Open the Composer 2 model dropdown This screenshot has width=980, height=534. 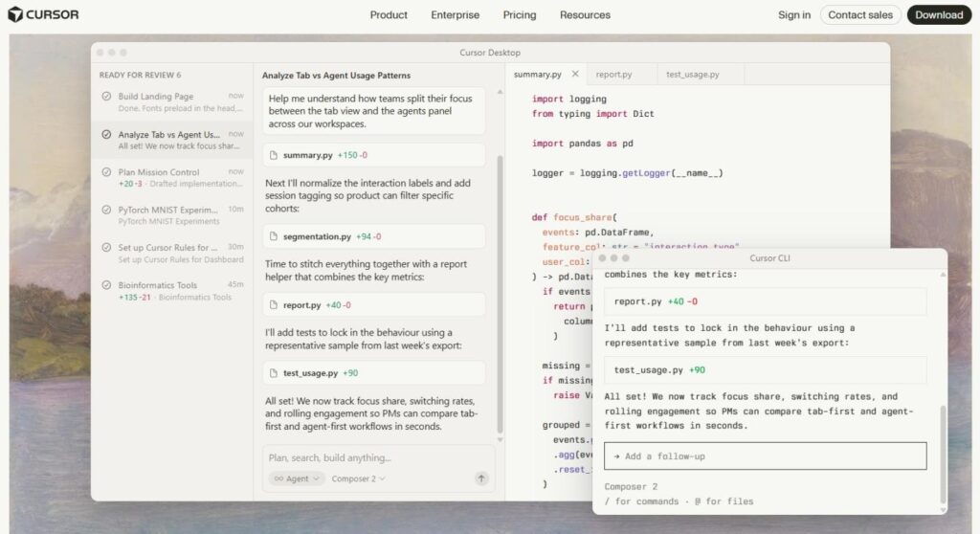tap(358, 478)
